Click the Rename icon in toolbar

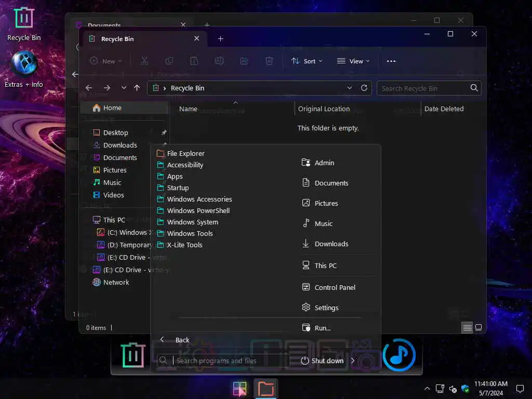coord(219,61)
